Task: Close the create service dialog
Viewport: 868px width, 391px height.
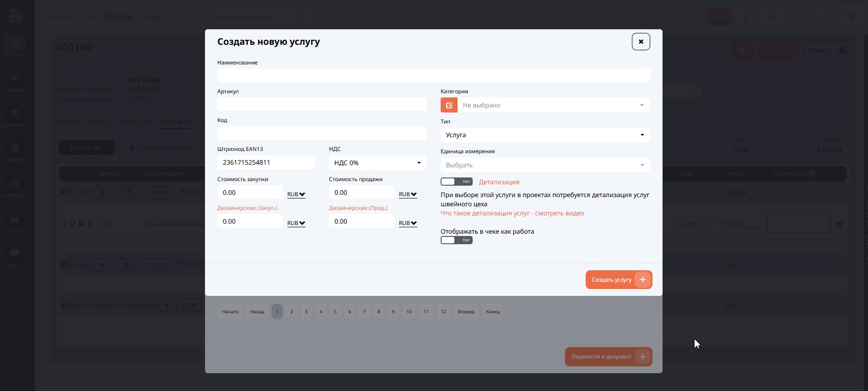Action: point(641,42)
